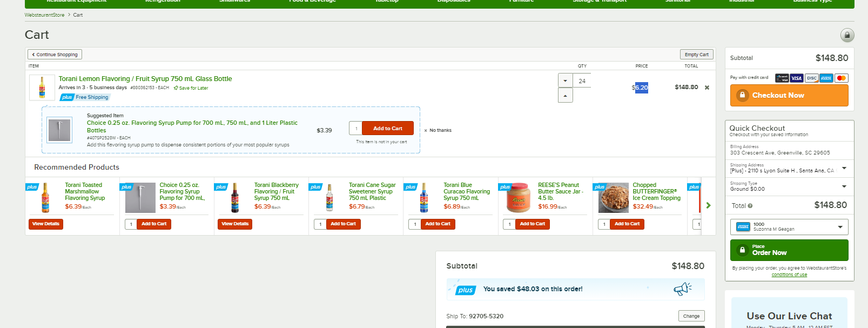Open Chopped BUTTERFINGER Ice Cream Topping link

(x=657, y=191)
